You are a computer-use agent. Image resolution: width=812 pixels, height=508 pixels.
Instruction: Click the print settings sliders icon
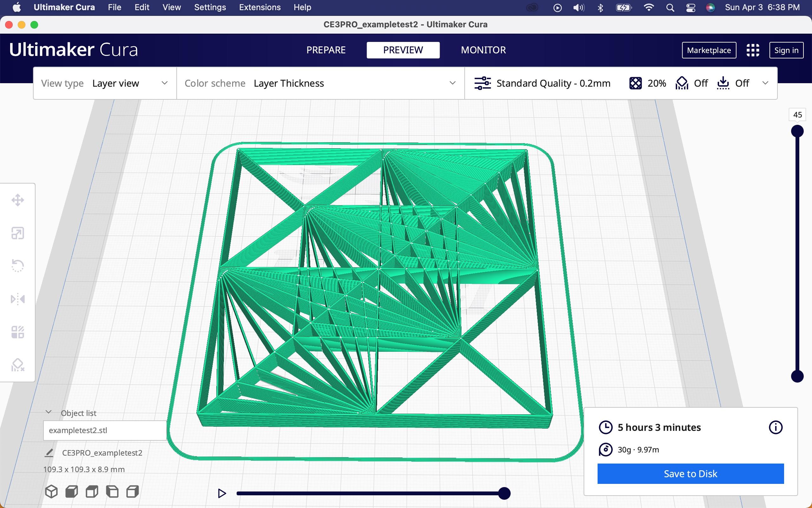click(x=482, y=83)
